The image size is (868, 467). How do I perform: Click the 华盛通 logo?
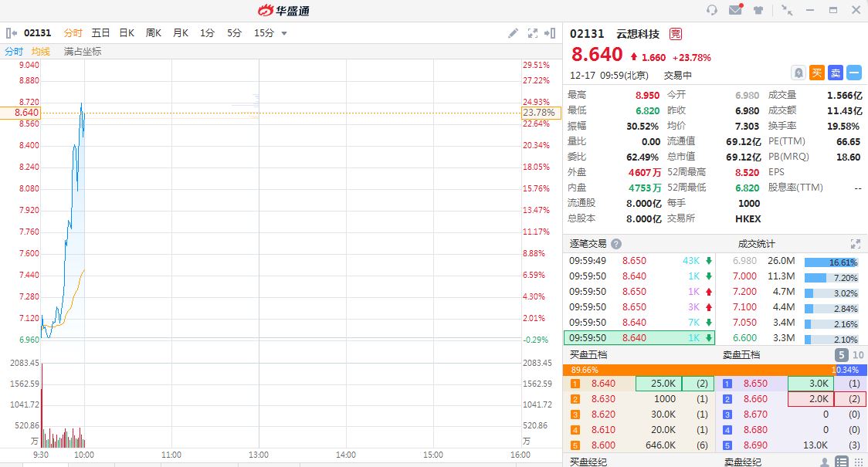(x=283, y=10)
